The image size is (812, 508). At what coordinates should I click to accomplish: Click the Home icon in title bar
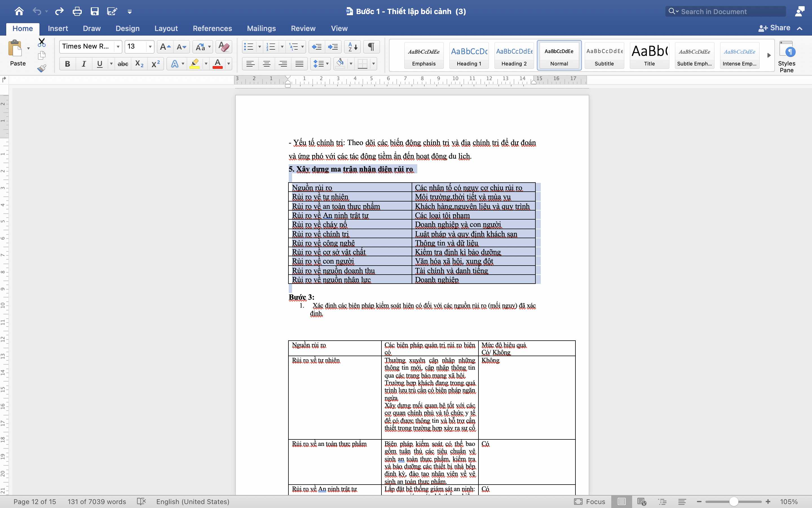point(19,11)
